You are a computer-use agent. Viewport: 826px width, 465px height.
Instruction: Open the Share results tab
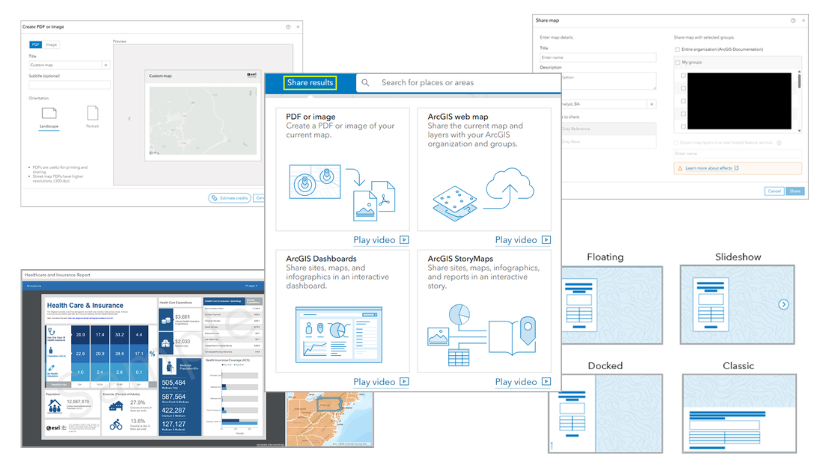310,83
